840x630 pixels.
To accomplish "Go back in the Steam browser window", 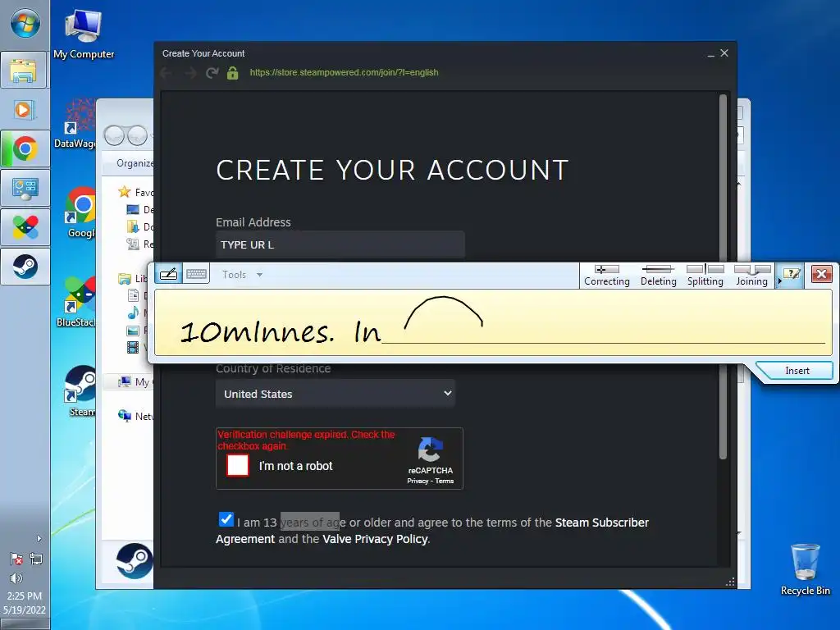I will [x=166, y=73].
